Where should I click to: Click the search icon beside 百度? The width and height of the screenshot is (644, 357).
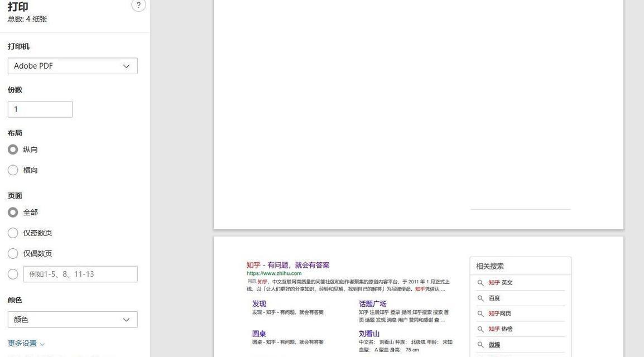coord(480,298)
